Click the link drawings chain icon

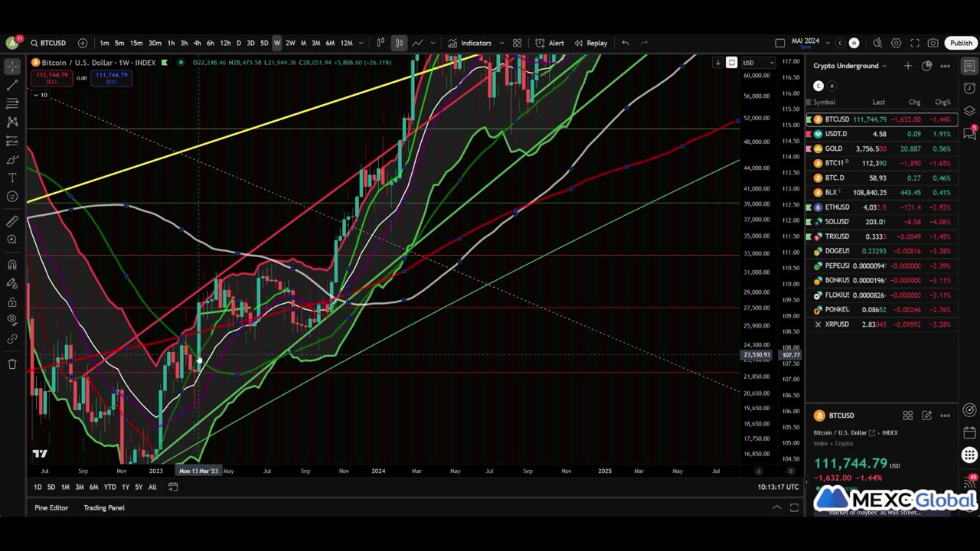pyautogui.click(x=12, y=338)
